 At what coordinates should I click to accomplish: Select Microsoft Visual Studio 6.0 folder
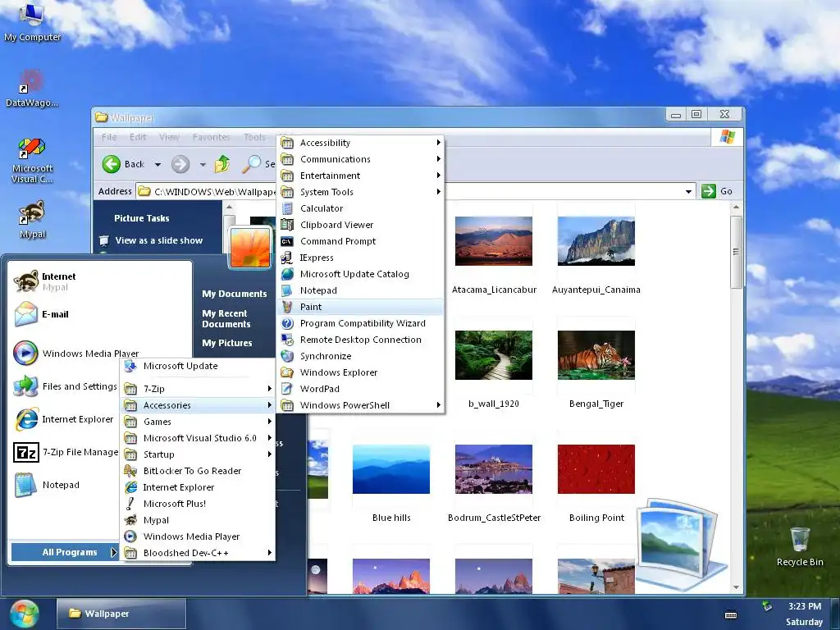198,438
